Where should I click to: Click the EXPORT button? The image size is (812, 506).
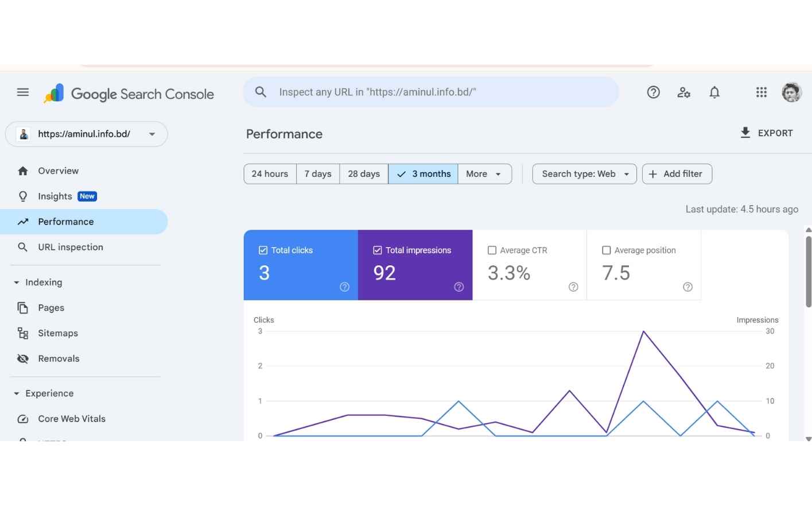(x=767, y=133)
